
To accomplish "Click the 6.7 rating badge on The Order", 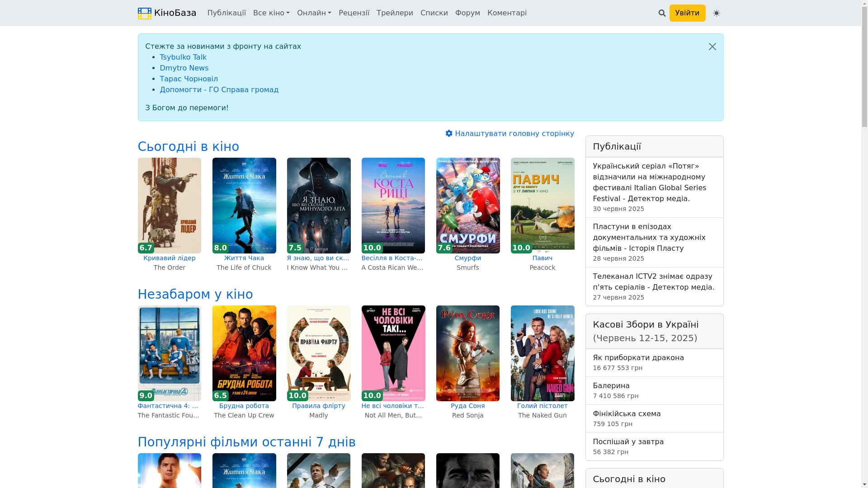I will [146, 248].
